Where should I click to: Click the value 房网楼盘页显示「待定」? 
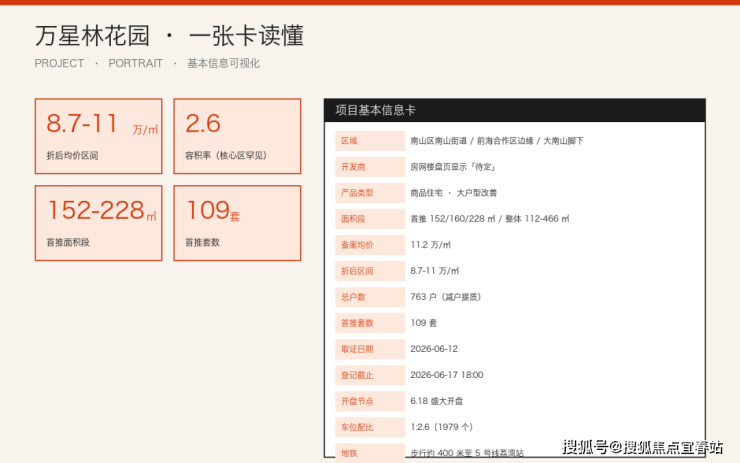(x=453, y=167)
